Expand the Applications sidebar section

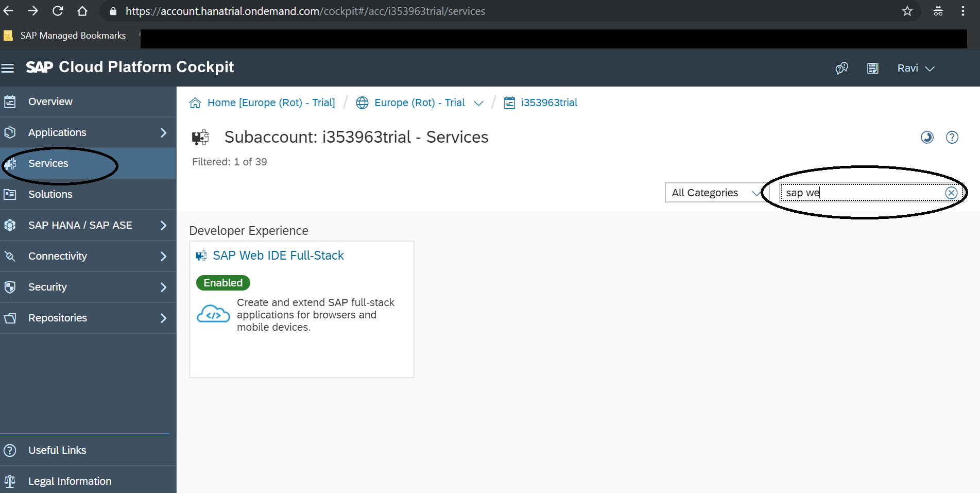tap(163, 132)
